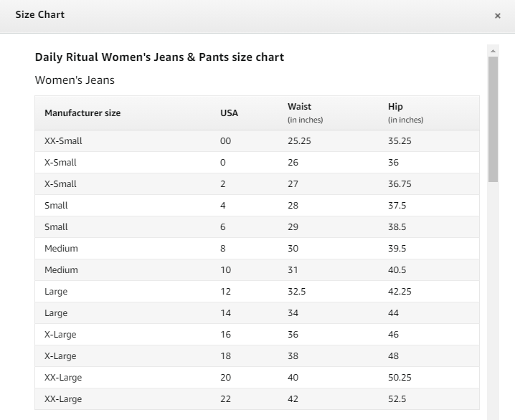The width and height of the screenshot is (515, 420).
Task: Click the hip value 50.25 cell
Action: point(400,377)
